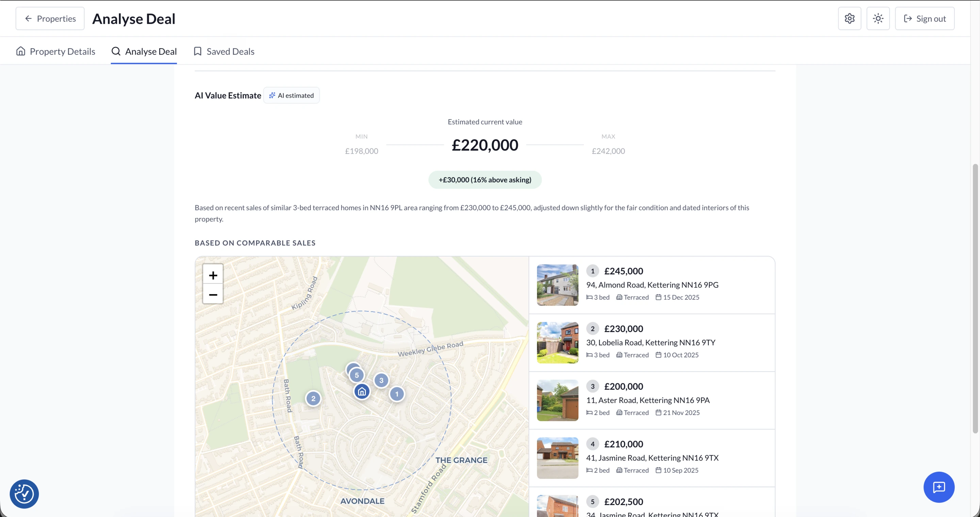Click sale date 10 Oct 2025

point(677,355)
